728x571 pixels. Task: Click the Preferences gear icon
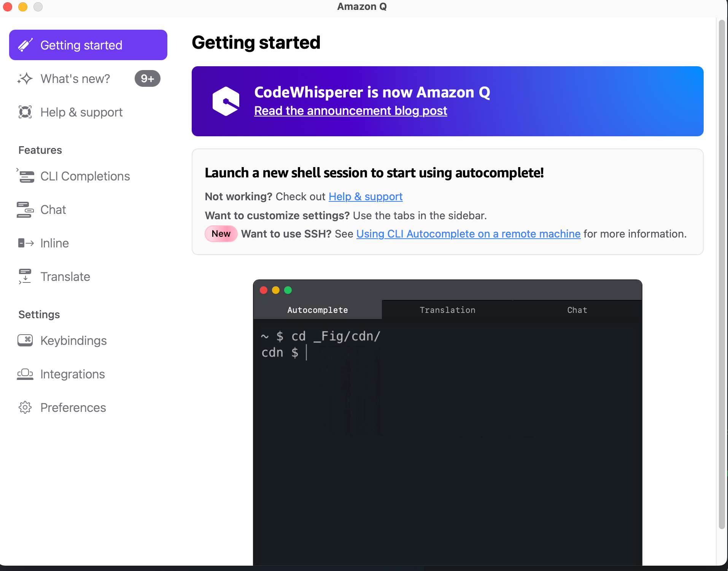25,407
